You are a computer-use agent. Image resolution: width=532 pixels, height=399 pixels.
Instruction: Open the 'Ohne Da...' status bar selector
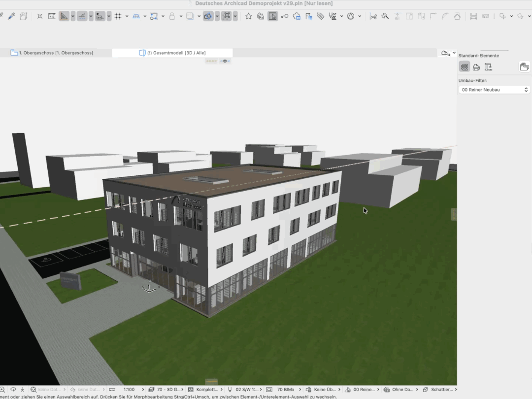click(x=401, y=390)
